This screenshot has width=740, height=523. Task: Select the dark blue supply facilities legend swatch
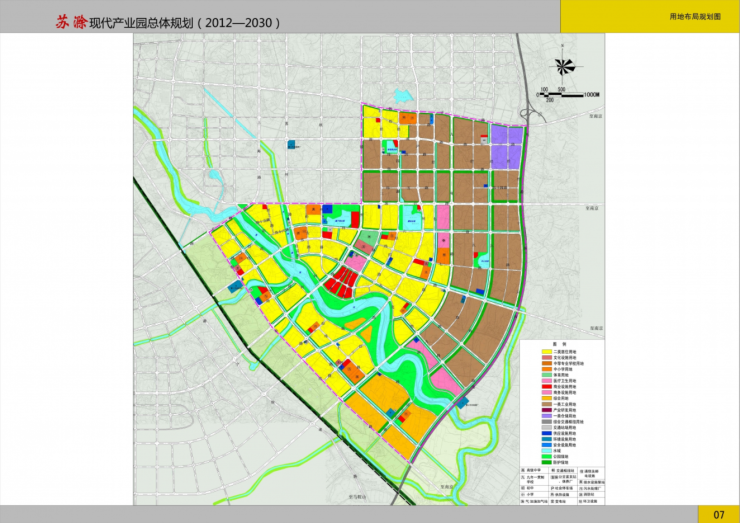tap(547, 433)
